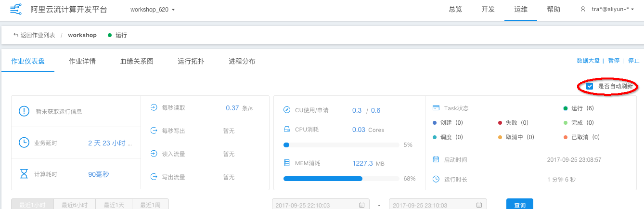Click the MEM 68% progress bar
This screenshot has height=209, width=644.
click(x=341, y=179)
